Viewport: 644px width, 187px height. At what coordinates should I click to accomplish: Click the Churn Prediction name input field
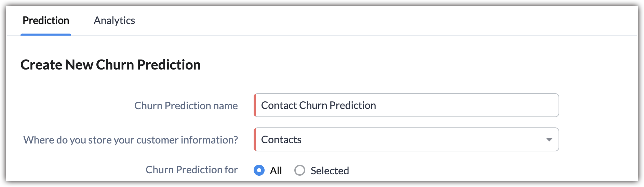(407, 105)
